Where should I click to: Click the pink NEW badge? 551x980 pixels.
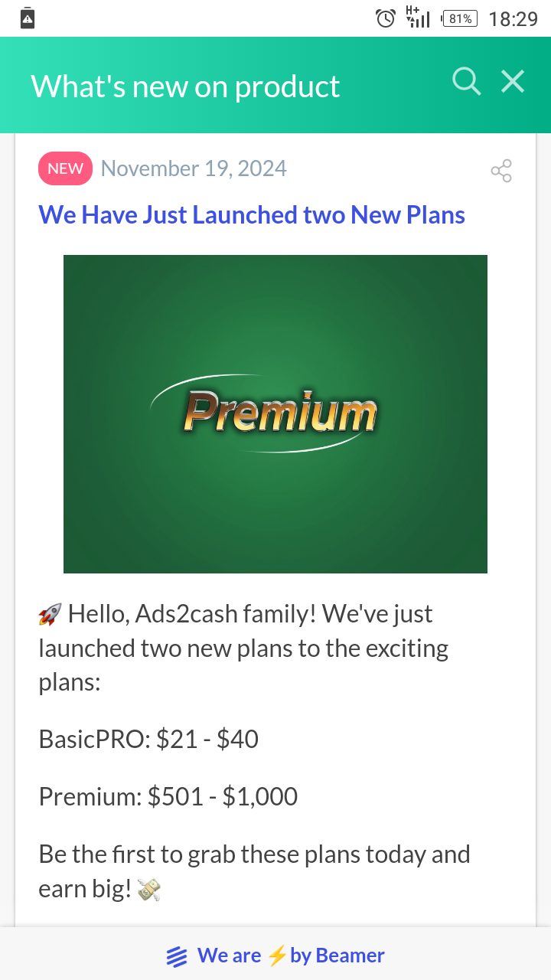(x=65, y=168)
